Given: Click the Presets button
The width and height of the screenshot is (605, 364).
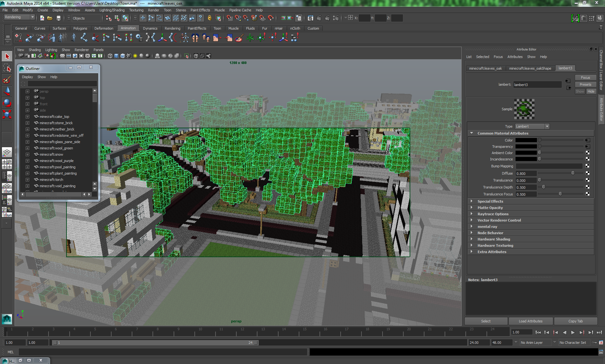Looking at the screenshot, I should pyautogui.click(x=585, y=84).
